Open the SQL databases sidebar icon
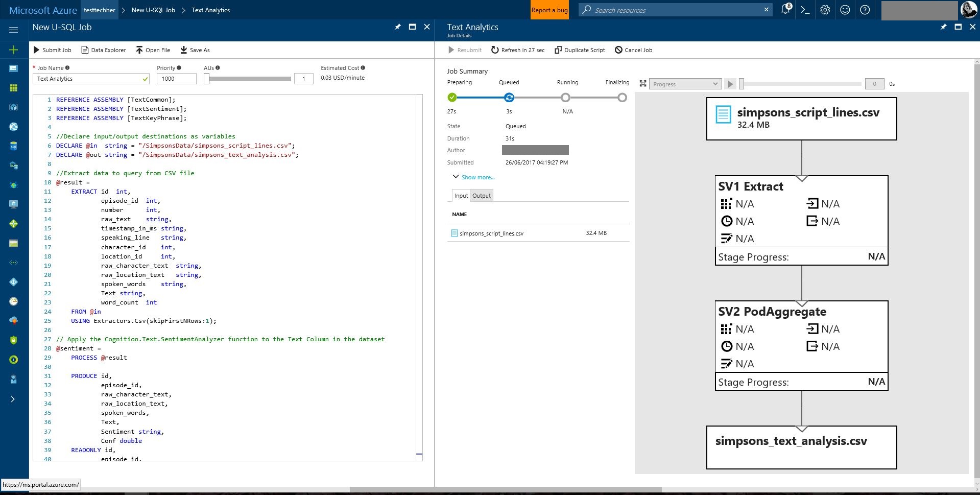Image resolution: width=980 pixels, height=495 pixels. click(14, 146)
